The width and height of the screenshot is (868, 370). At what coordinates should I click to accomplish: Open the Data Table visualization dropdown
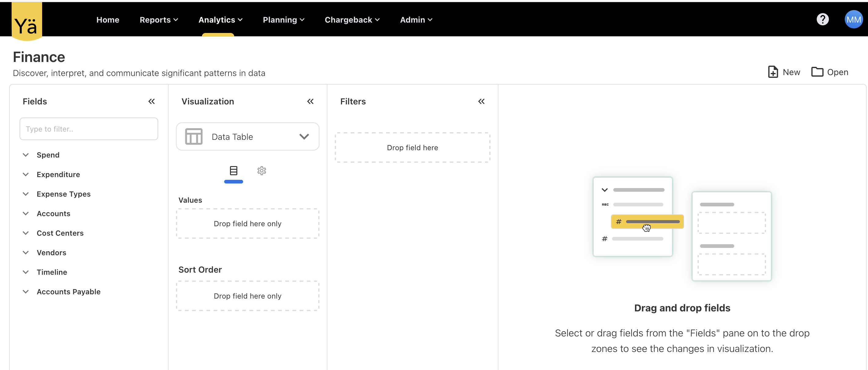pos(247,137)
